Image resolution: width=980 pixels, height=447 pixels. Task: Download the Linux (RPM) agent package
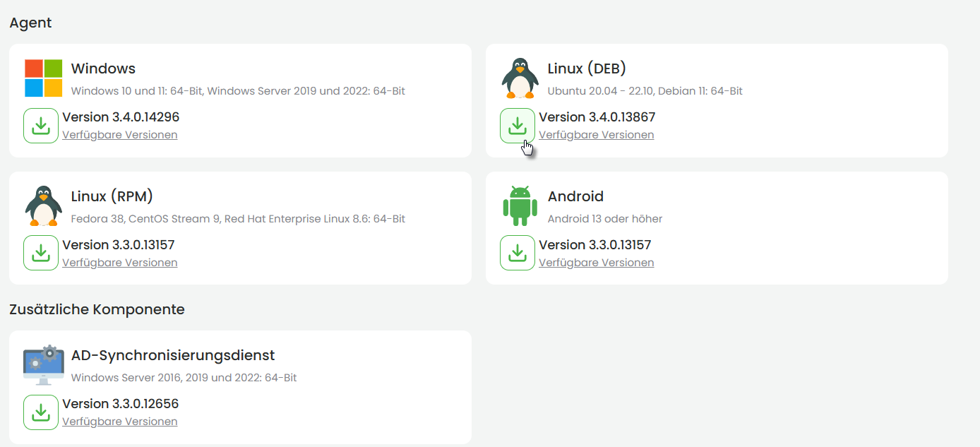[x=41, y=253]
